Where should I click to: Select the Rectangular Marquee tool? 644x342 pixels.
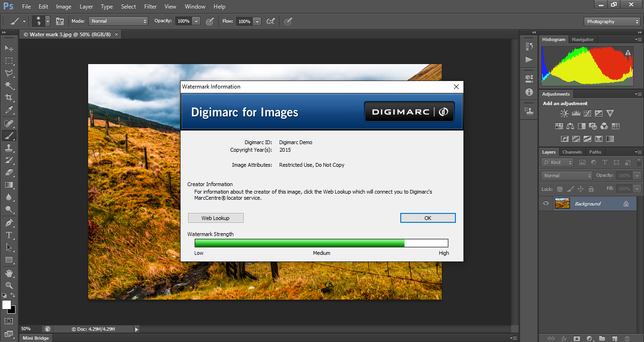point(9,61)
